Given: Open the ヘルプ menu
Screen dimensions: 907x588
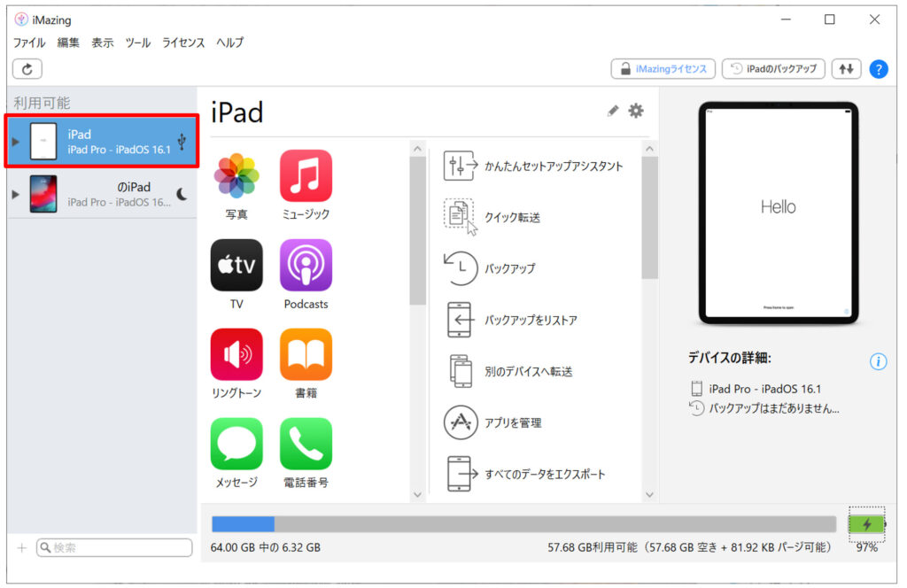Looking at the screenshot, I should (229, 43).
